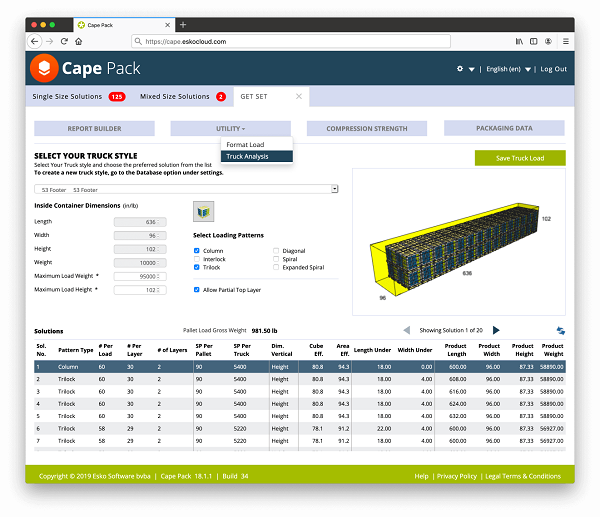
Task: Enable the Diagonal loading pattern
Action: click(x=276, y=251)
